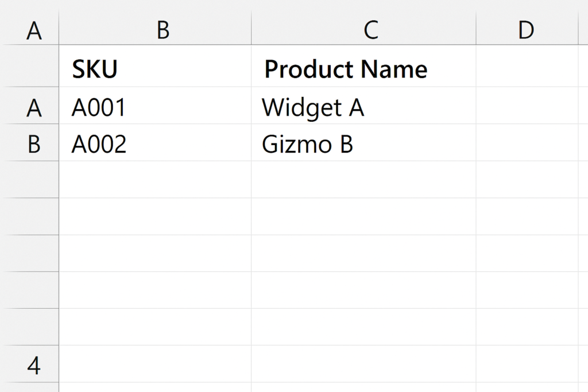588x392 pixels.
Task: Select row header beside A001
Action: coord(32,106)
